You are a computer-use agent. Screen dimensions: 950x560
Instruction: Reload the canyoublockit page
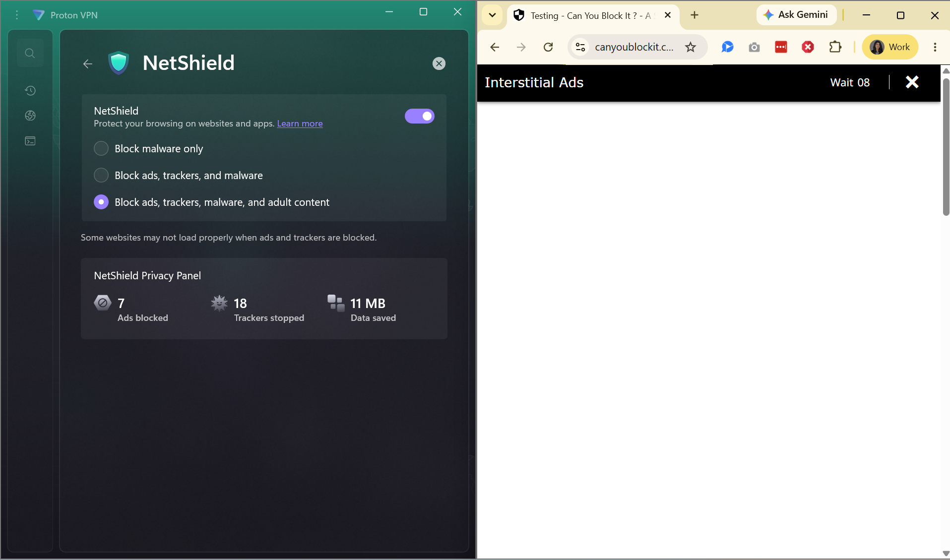pos(548,47)
